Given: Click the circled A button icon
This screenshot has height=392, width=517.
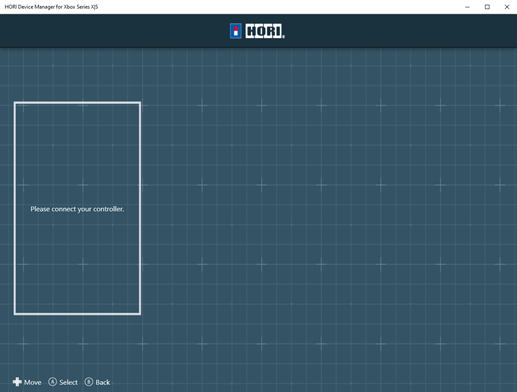Looking at the screenshot, I should [52, 382].
